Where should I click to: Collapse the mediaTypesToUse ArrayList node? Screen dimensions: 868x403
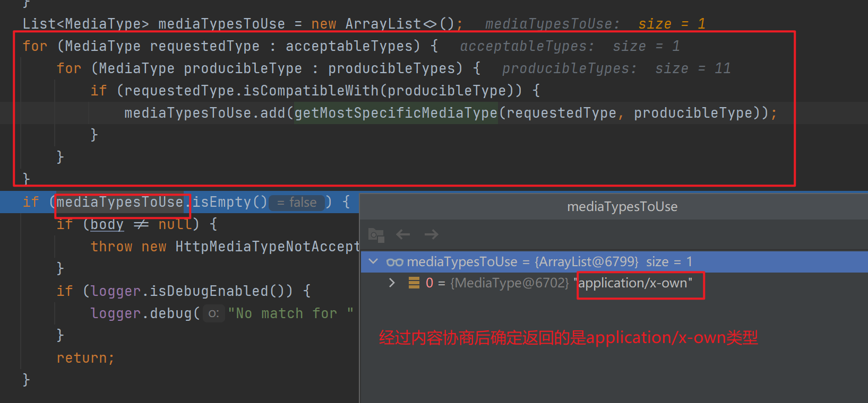tap(373, 261)
